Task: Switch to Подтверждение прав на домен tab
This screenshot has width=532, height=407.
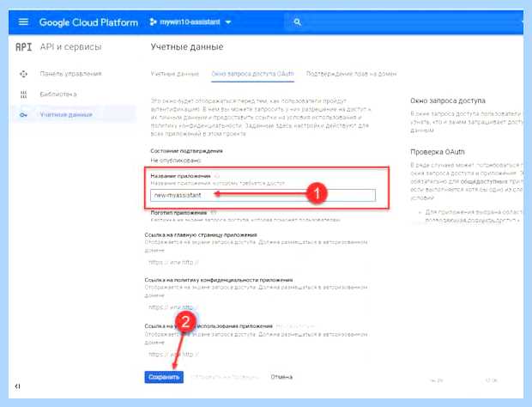Action: (352, 74)
